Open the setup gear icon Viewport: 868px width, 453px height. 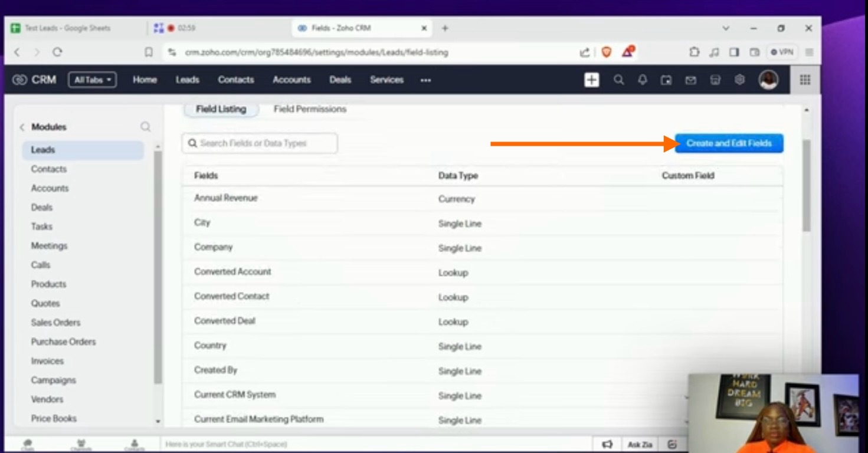(739, 80)
